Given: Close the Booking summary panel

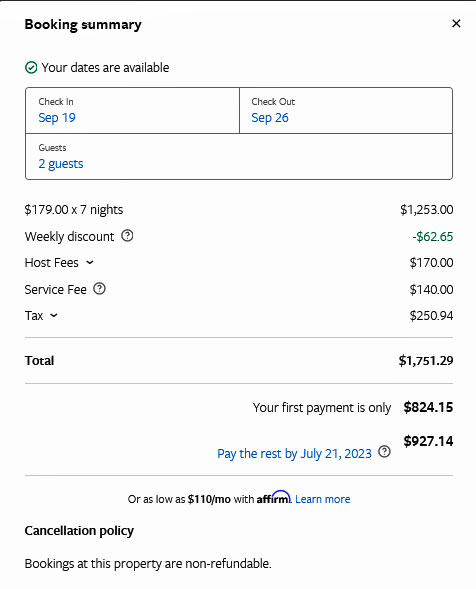Looking at the screenshot, I should [x=456, y=23].
